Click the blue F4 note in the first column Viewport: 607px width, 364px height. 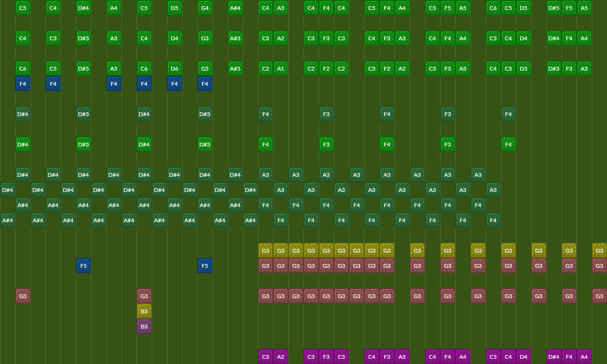point(22,83)
